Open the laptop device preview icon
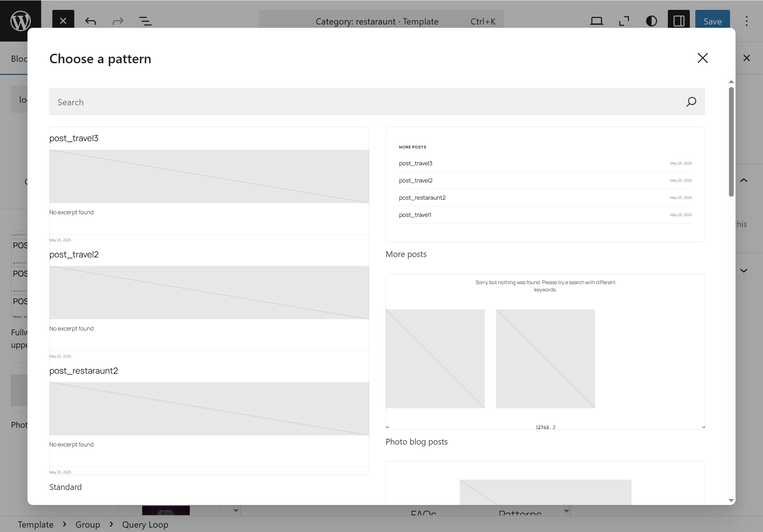The height and width of the screenshot is (532, 763). (x=596, y=21)
